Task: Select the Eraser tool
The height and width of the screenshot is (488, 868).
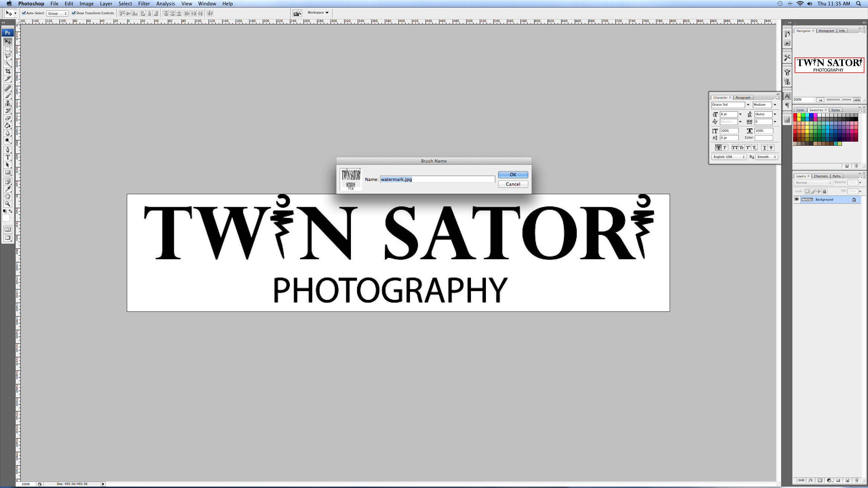Action: 8,118
